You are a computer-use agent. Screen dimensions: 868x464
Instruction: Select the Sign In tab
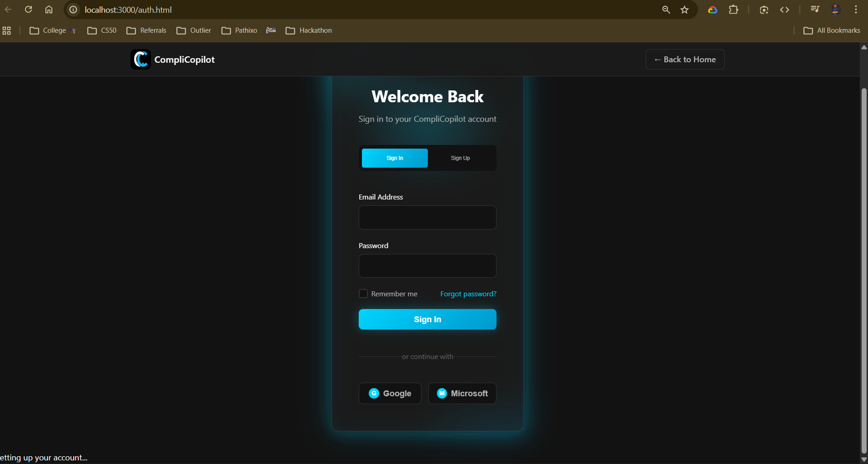pyautogui.click(x=395, y=158)
